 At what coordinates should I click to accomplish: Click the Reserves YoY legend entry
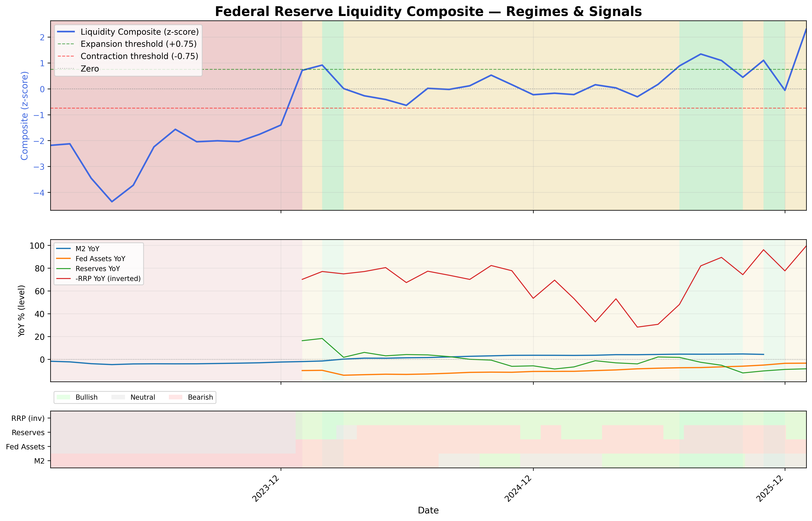coord(97,269)
